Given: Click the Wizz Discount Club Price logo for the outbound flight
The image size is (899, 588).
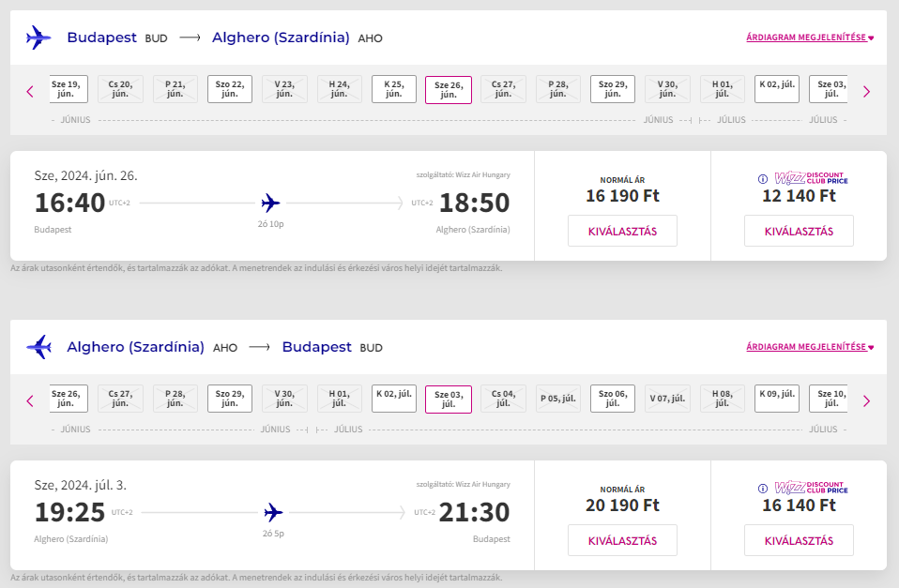Looking at the screenshot, I should [811, 178].
